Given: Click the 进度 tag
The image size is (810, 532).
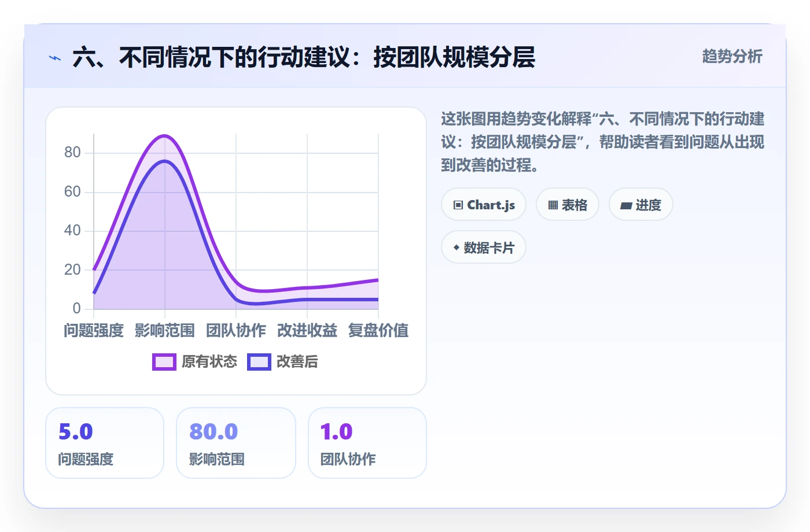Looking at the screenshot, I should point(641,205).
